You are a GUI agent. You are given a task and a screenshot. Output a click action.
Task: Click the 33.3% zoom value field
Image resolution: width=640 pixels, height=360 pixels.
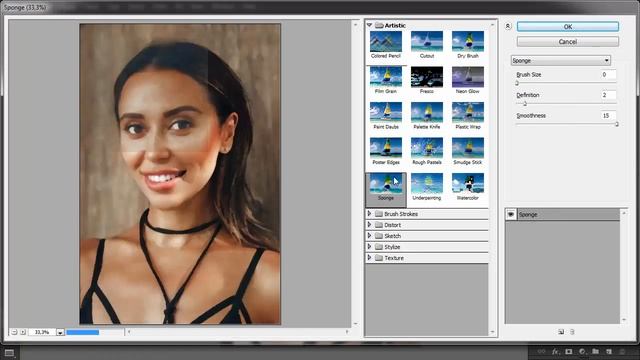[42, 332]
